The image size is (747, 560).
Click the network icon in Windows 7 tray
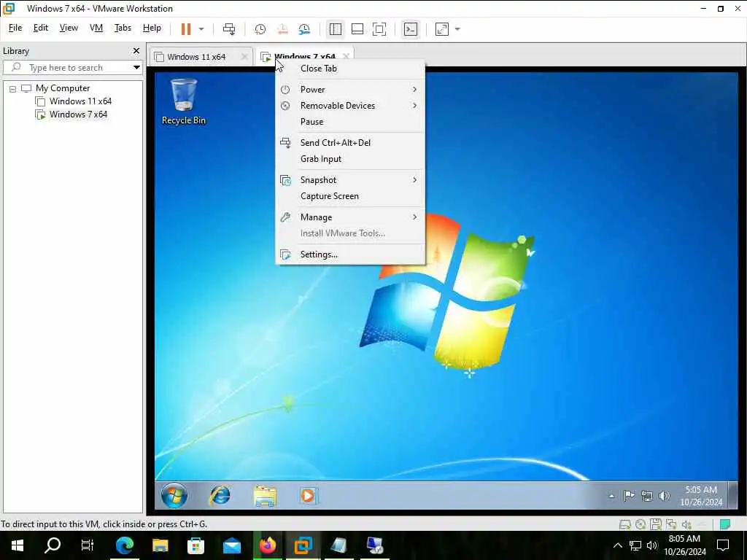point(646,496)
